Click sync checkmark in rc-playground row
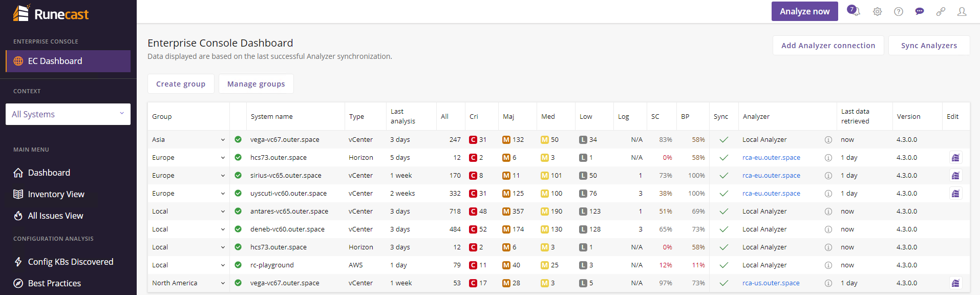980x295 pixels. pos(724,265)
